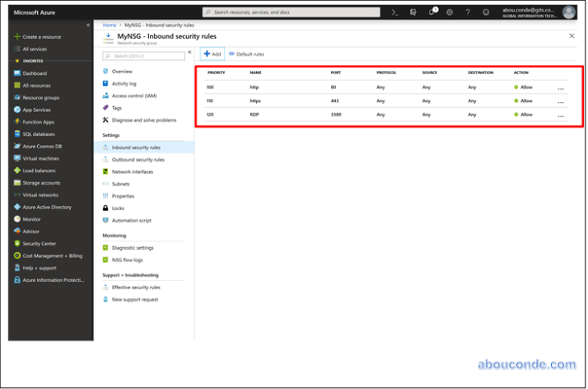Click the notifications bell icon
This screenshot has width=588, height=389.
point(432,12)
